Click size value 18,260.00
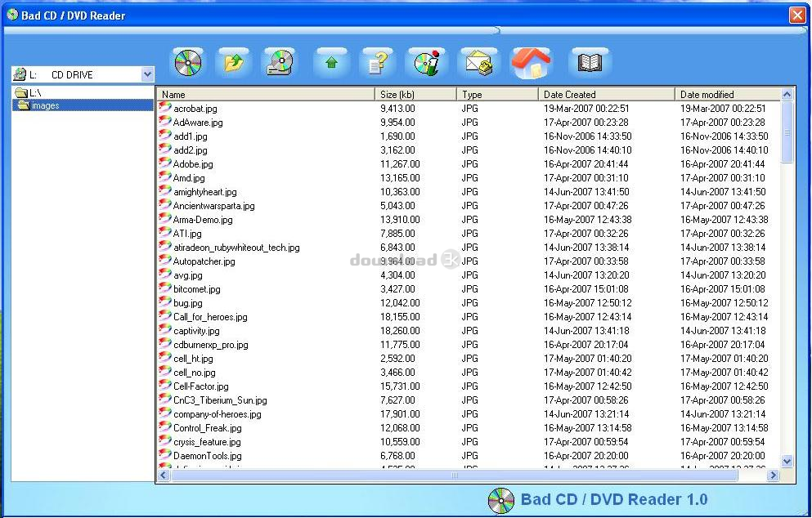Viewport: 812px width, 518px height. 400,331
